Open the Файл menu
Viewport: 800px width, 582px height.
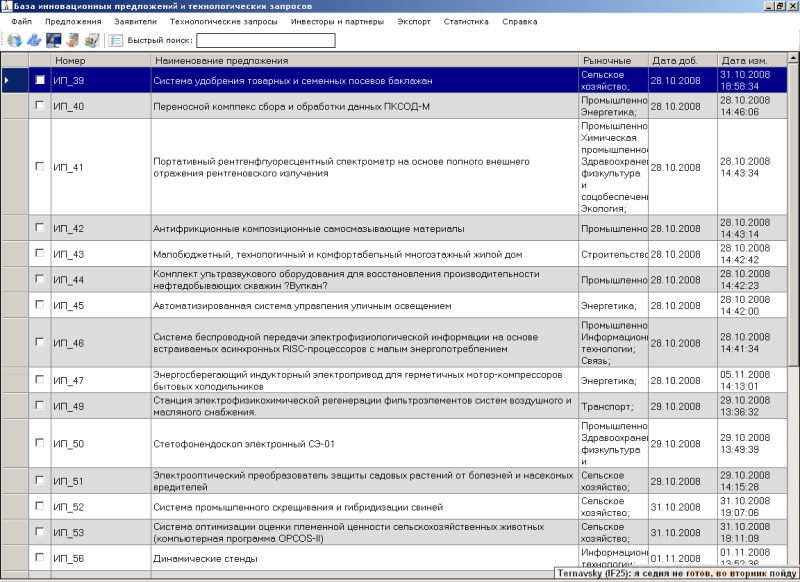[21, 21]
